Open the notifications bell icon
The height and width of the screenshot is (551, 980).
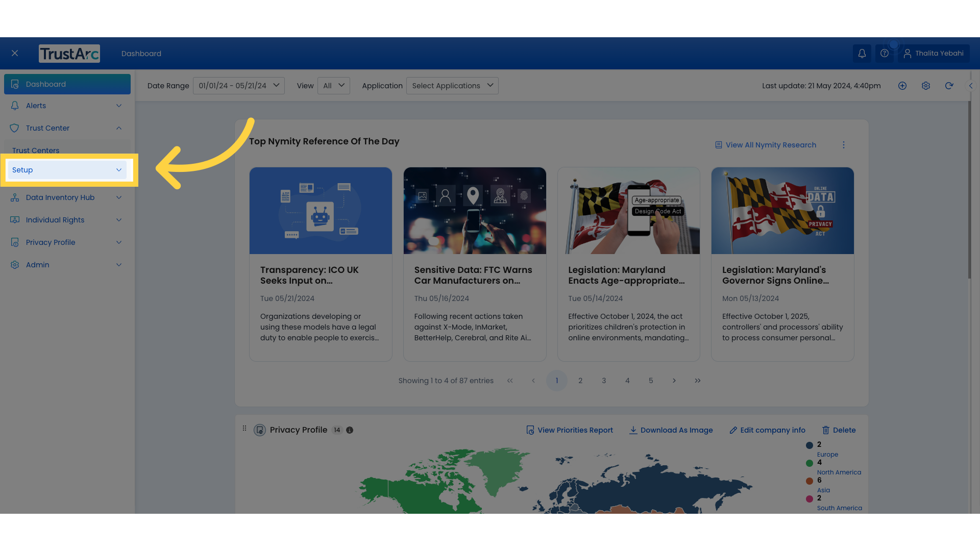(x=862, y=53)
